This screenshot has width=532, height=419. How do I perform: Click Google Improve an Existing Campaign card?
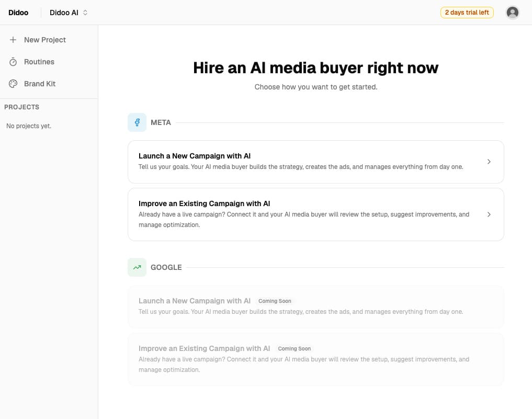coord(316,359)
